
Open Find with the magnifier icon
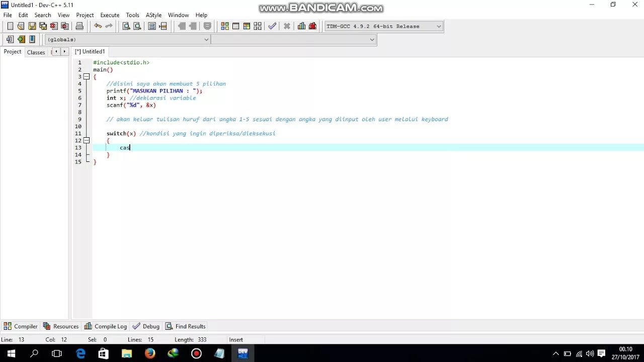click(x=126, y=26)
